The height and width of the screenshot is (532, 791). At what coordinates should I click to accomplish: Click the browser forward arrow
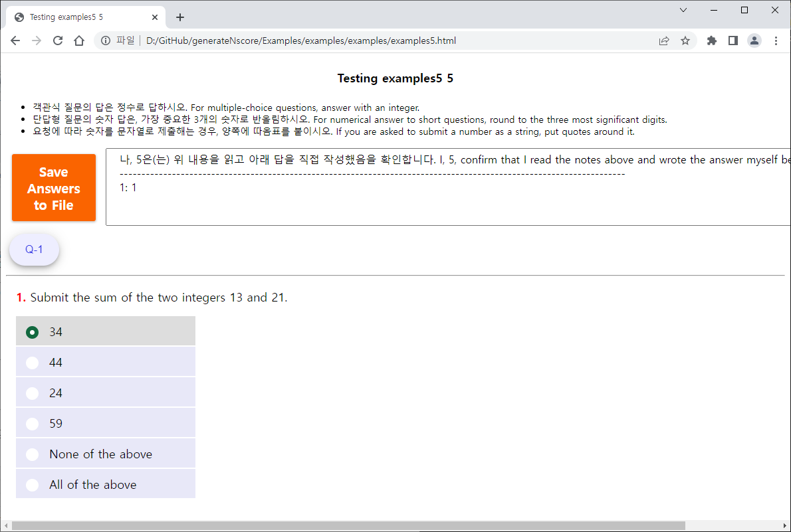pos(37,41)
